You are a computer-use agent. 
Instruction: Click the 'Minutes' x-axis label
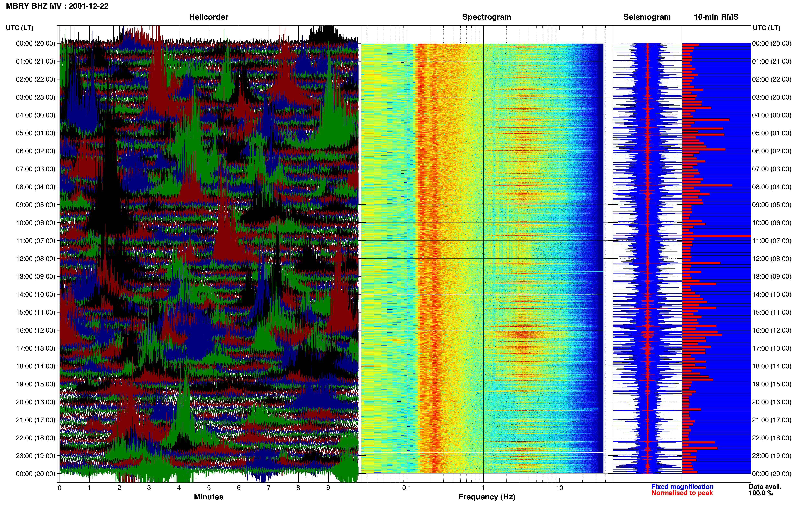[x=209, y=497]
